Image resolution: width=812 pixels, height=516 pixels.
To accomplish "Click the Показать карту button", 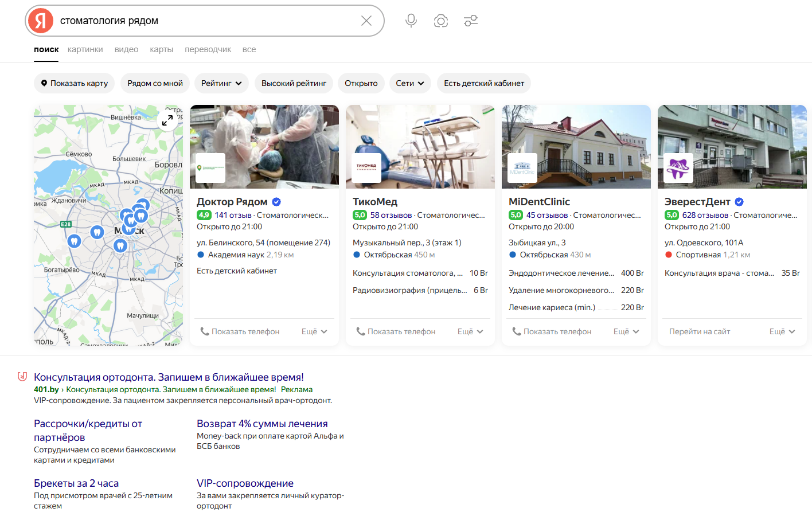I will [x=75, y=83].
